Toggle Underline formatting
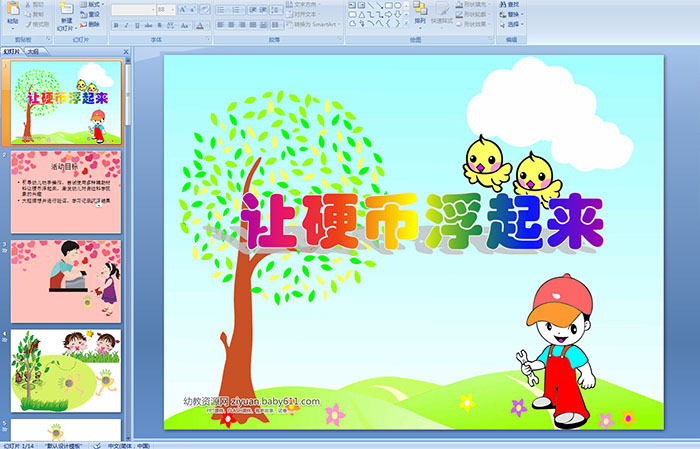The image size is (700, 449). point(137,25)
